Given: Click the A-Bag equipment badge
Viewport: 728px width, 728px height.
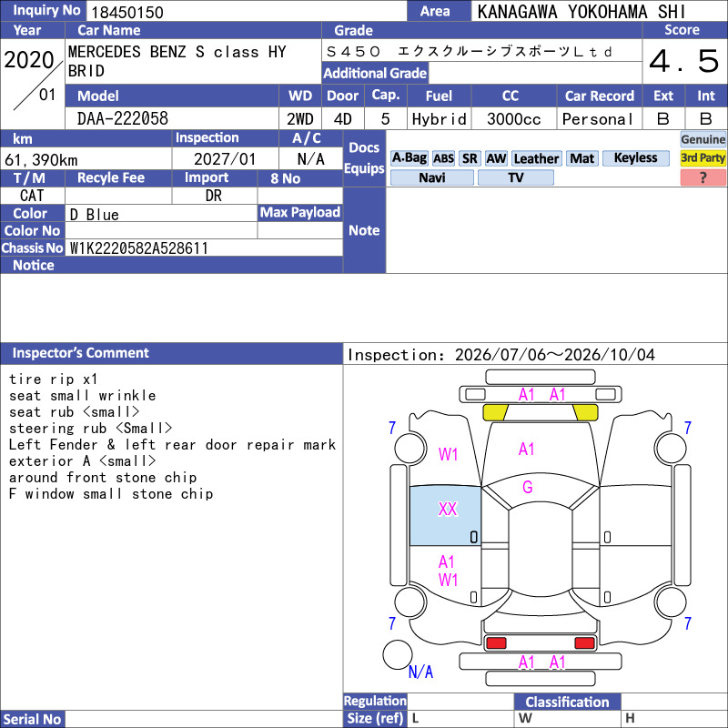Looking at the screenshot, I should click(x=409, y=158).
